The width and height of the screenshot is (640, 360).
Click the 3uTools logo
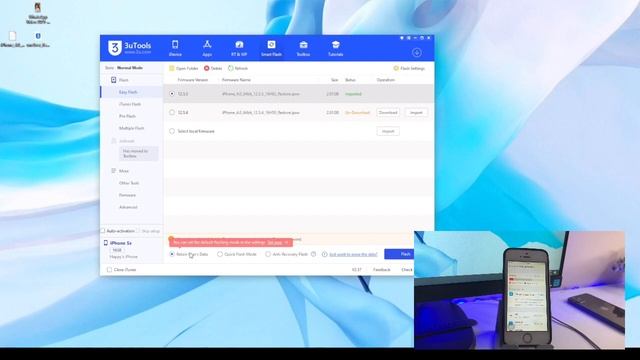129,48
